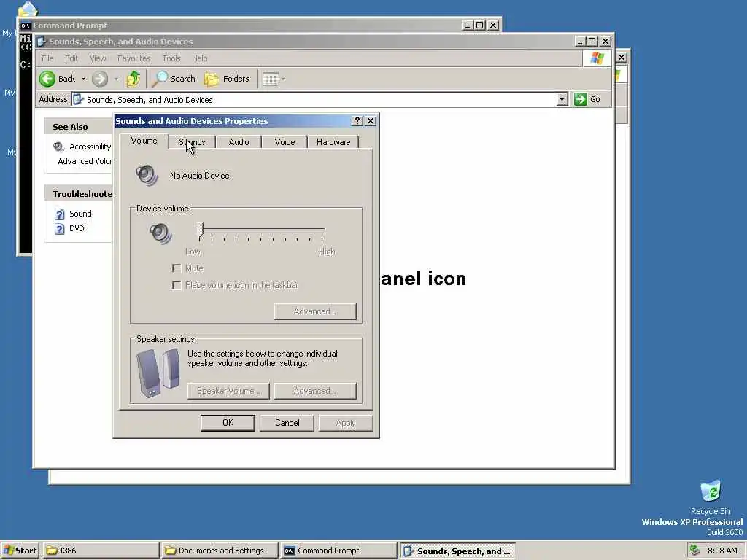Click the system tray network icon

695,551
